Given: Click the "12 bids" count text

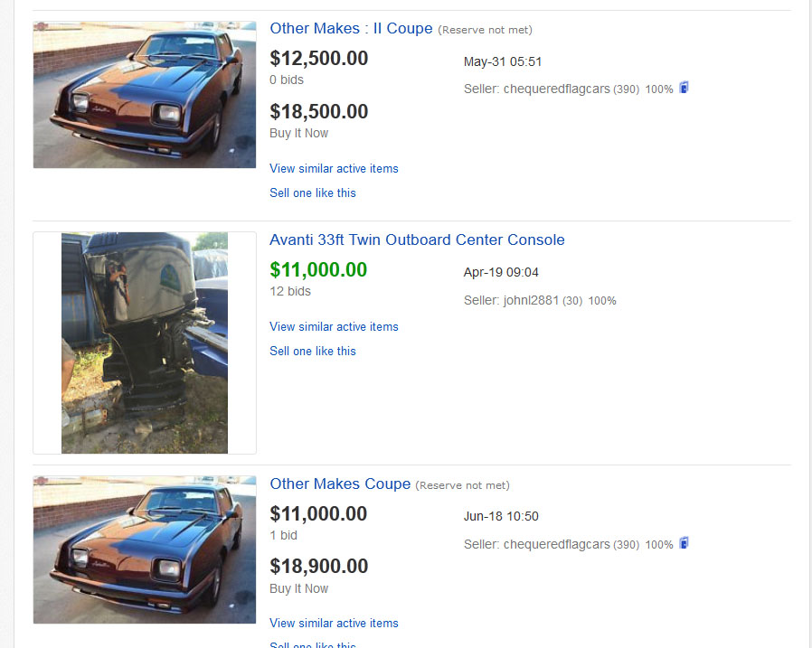Looking at the screenshot, I should click(x=290, y=292).
